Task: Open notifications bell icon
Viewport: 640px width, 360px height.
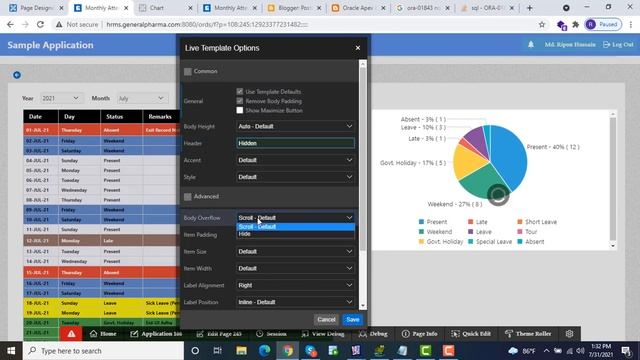Action: coord(531,44)
